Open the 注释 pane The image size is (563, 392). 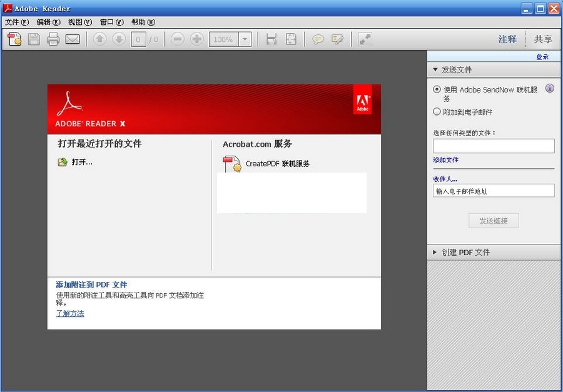(507, 39)
